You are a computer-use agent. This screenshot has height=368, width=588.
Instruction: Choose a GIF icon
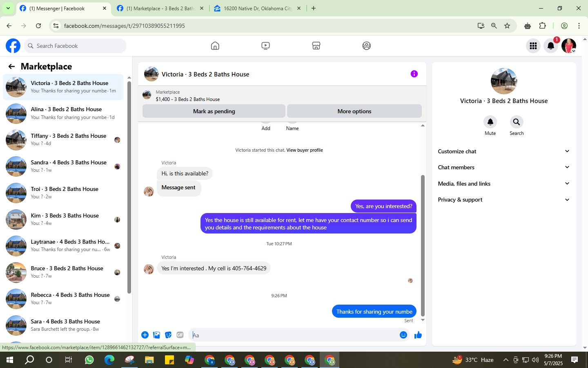click(x=180, y=335)
